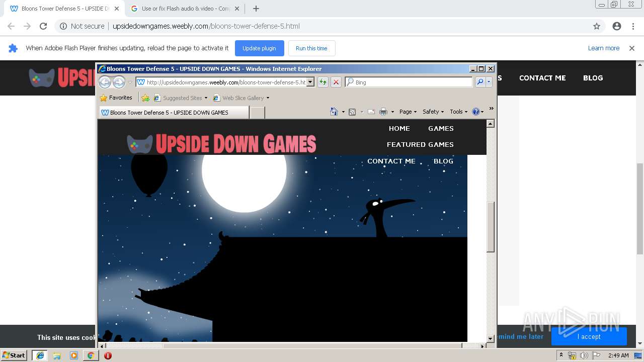The image size is (644, 362).
Task: Open the Tools menu dropdown
Action: click(459, 112)
